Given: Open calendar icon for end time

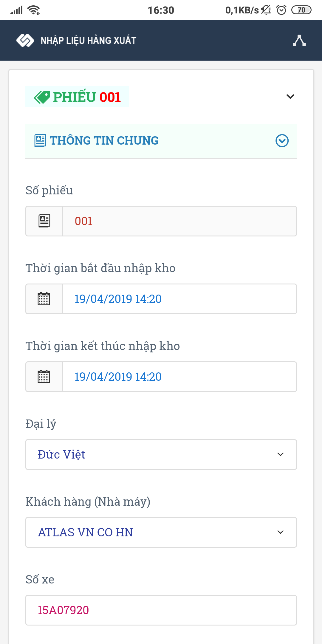Looking at the screenshot, I should click(44, 377).
